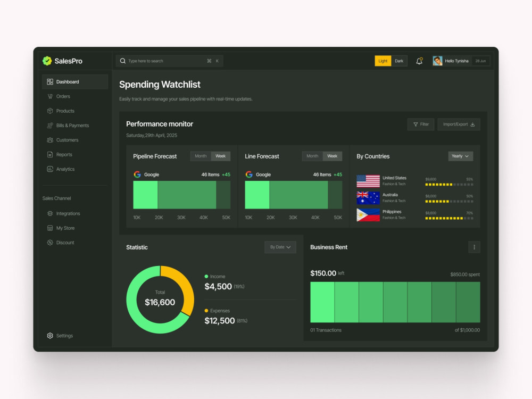Click the Philippines flag

point(368,215)
